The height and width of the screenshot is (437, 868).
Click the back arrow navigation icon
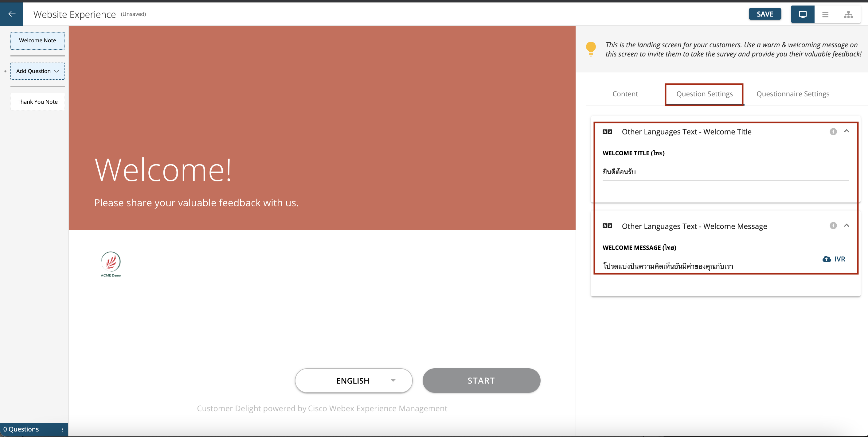[12, 14]
